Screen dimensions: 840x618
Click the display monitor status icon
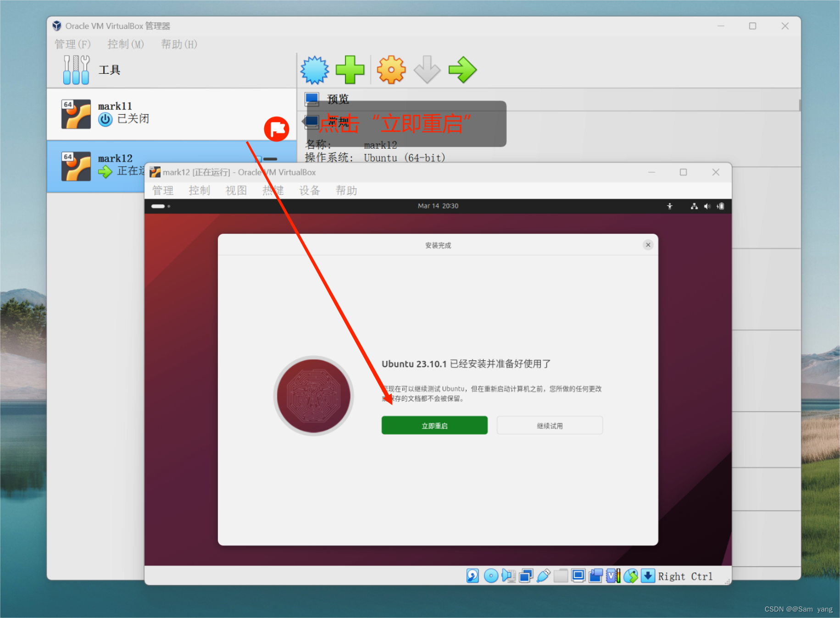click(578, 575)
